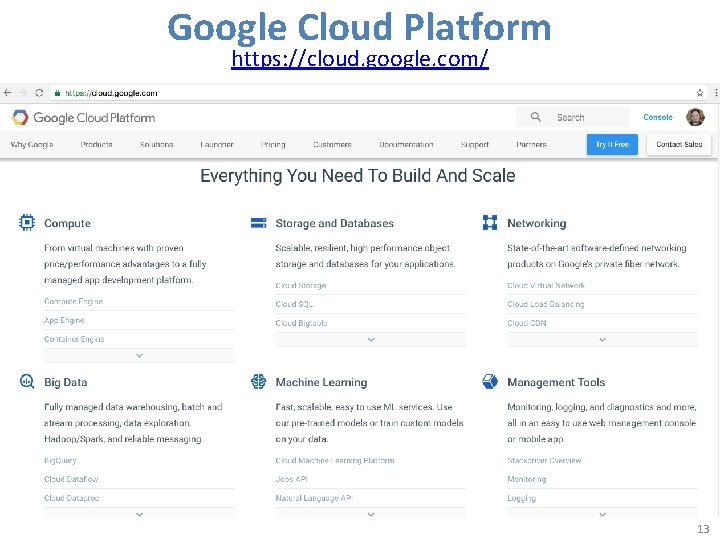Viewport: 720px width, 540px height.
Task: Open the App Engine link
Action: pos(64,320)
